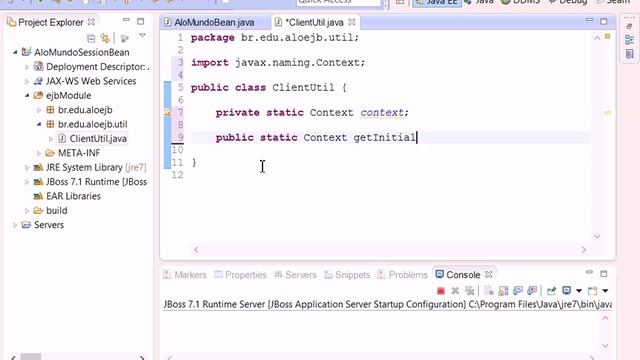Open the Problems tab
Image resolution: width=640 pixels, height=360 pixels.
click(x=402, y=275)
